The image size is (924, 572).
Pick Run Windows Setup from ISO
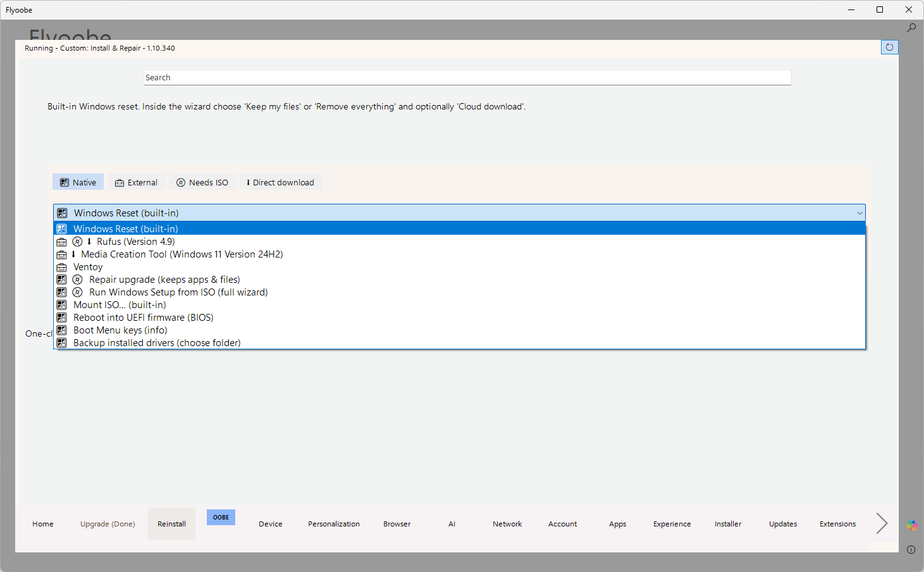460,292
